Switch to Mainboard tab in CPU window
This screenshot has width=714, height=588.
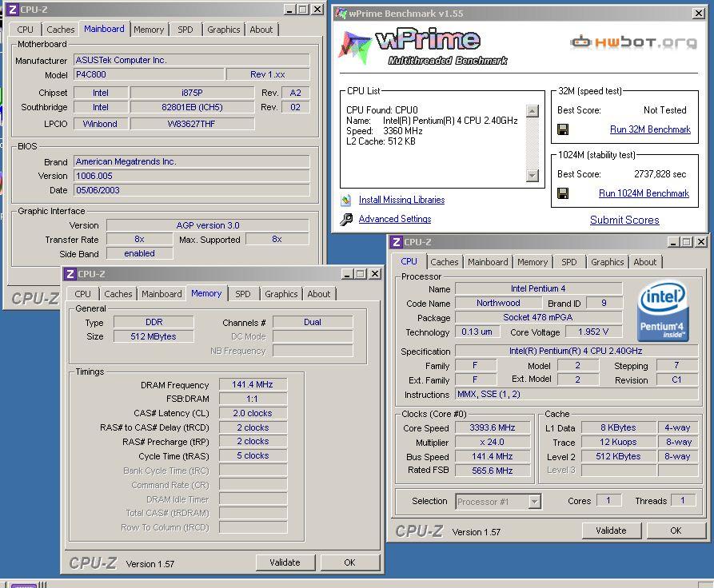pos(488,262)
